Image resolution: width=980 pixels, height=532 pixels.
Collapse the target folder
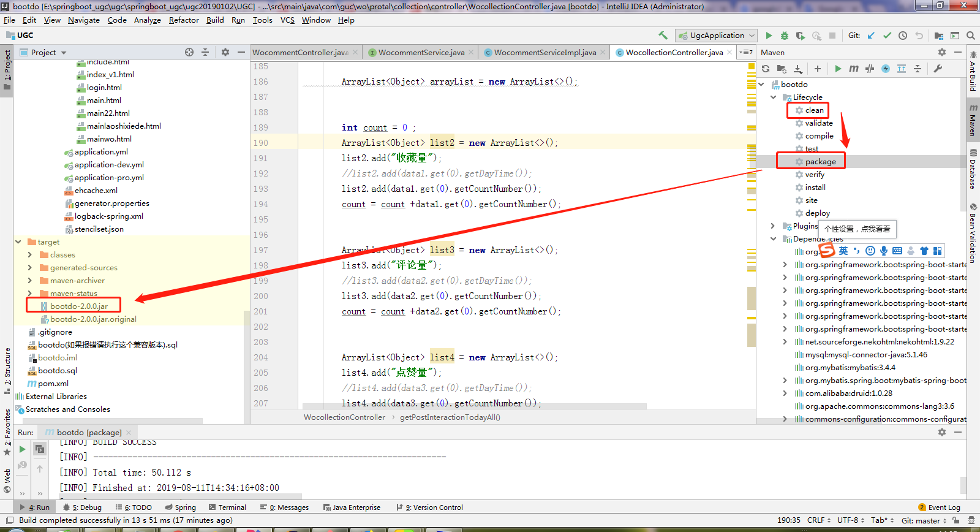[18, 242]
